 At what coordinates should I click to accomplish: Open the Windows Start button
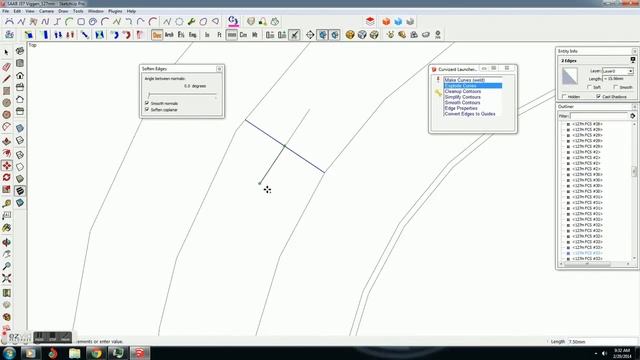[9, 353]
